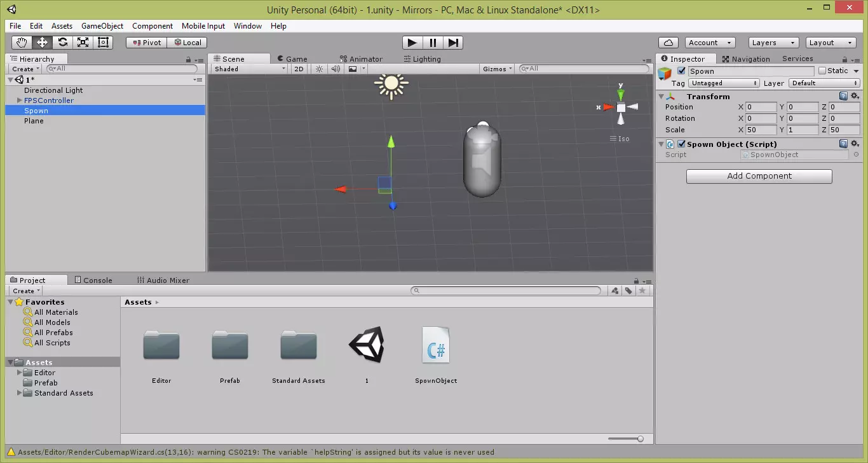Open the Layers dropdown
Screen dimensions: 868x463
(x=773, y=43)
